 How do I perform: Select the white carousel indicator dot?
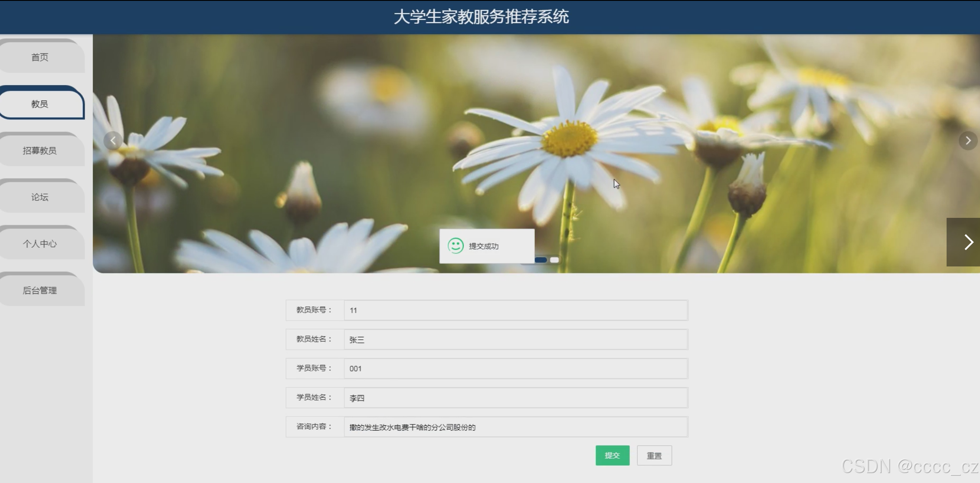point(554,260)
